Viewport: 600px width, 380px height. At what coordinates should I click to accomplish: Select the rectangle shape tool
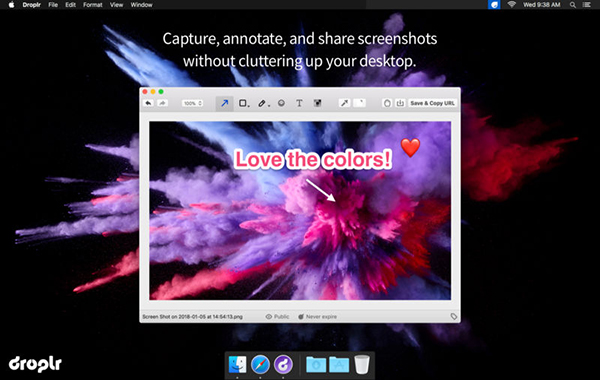(243, 103)
